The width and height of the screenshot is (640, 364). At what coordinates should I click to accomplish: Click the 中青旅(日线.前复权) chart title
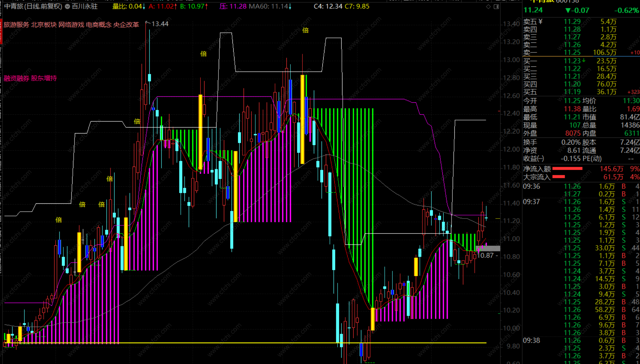(33, 6)
